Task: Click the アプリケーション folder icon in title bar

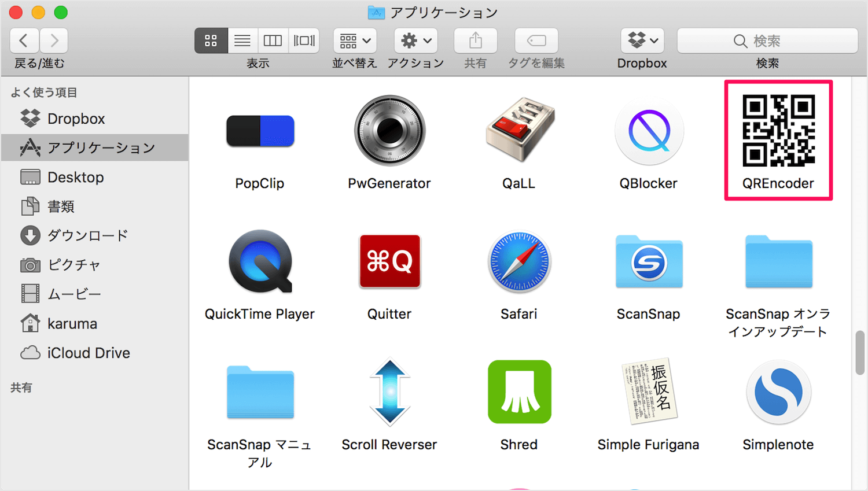Action: tap(376, 12)
